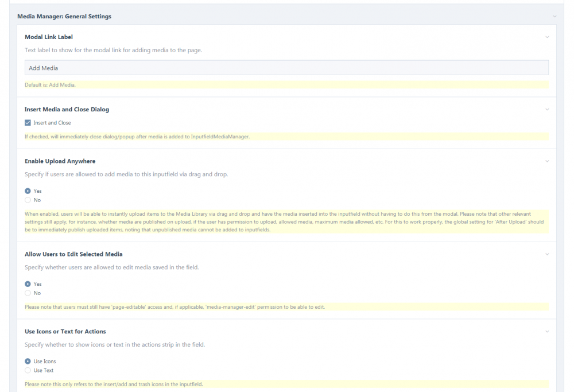This screenshot has height=392, width=574.
Task: Uncheck the Insert and Close checkbox
Action: coord(27,122)
